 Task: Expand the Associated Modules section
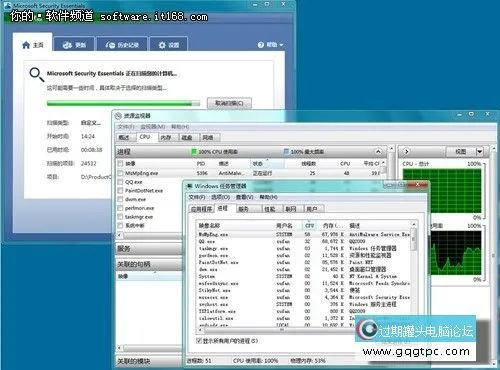click(x=149, y=361)
